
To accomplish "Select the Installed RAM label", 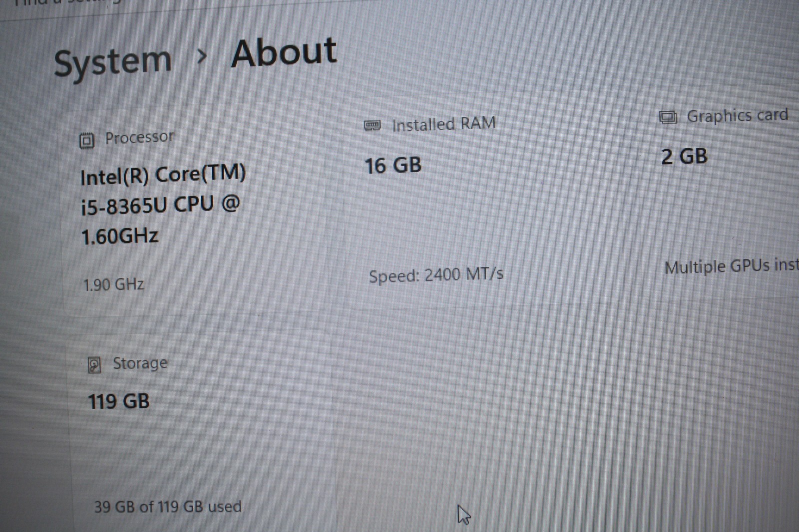I will (x=444, y=124).
